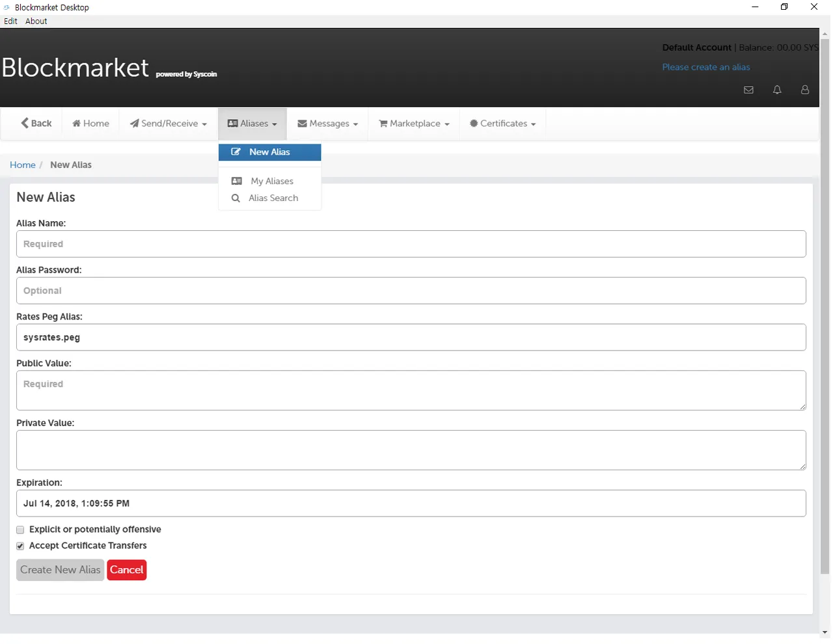The height and width of the screenshot is (644, 833).
Task: Click the red Cancel button
Action: (127, 570)
